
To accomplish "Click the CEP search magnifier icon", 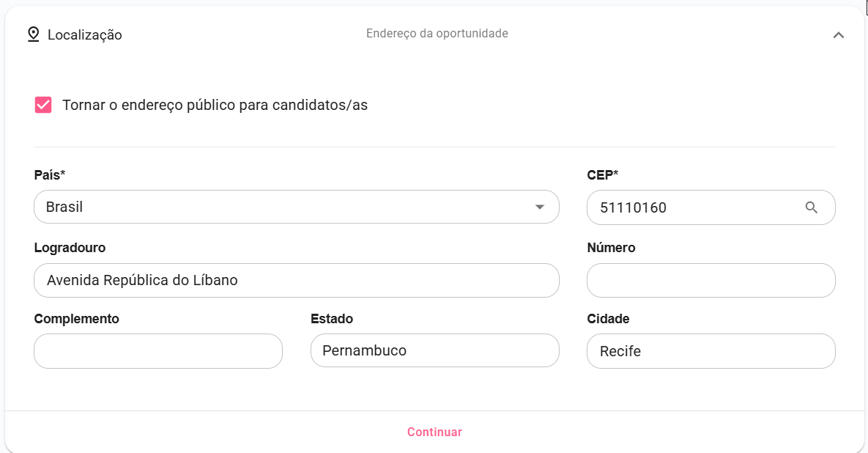I will coord(811,207).
